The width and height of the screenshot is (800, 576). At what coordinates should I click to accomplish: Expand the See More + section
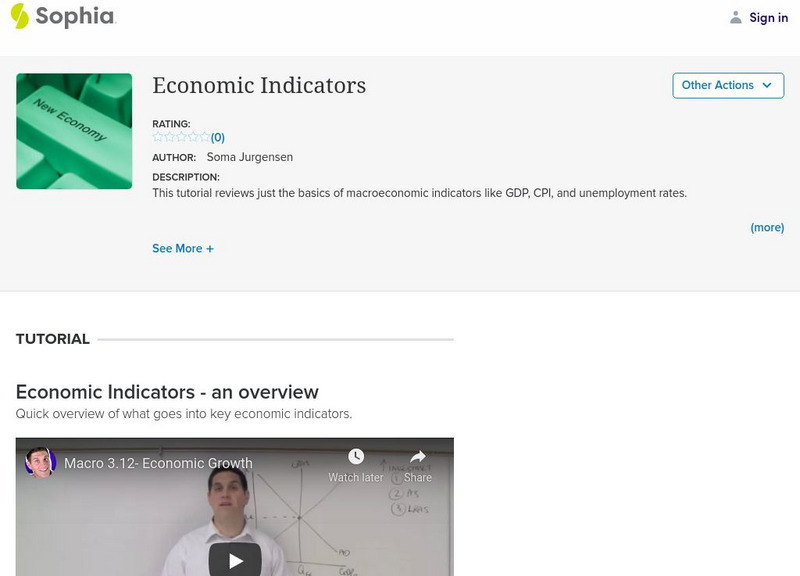pyautogui.click(x=183, y=248)
